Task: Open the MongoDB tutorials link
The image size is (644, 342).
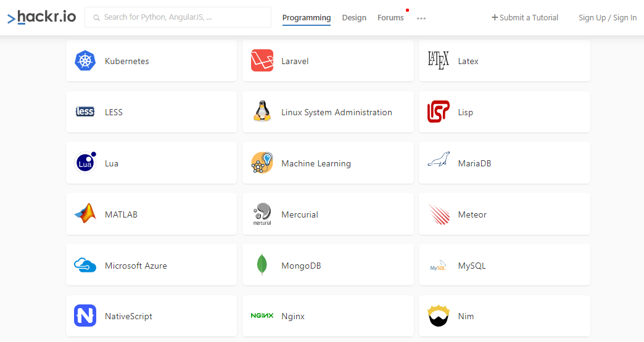Action: (328, 265)
